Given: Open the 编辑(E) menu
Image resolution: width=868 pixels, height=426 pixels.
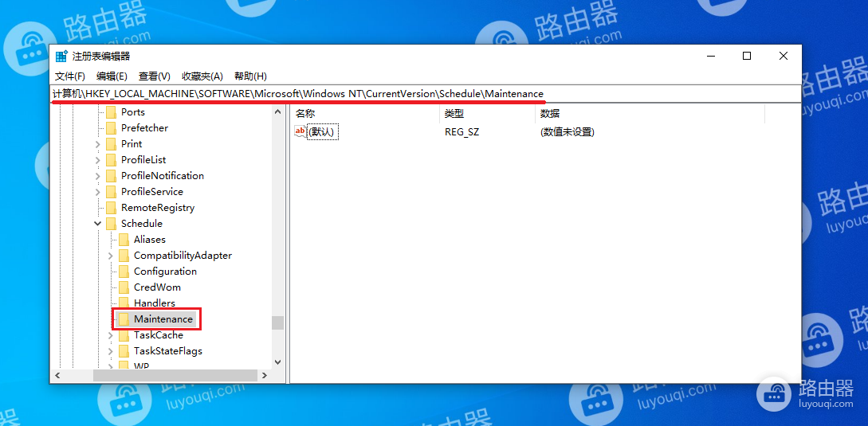Looking at the screenshot, I should 112,76.
